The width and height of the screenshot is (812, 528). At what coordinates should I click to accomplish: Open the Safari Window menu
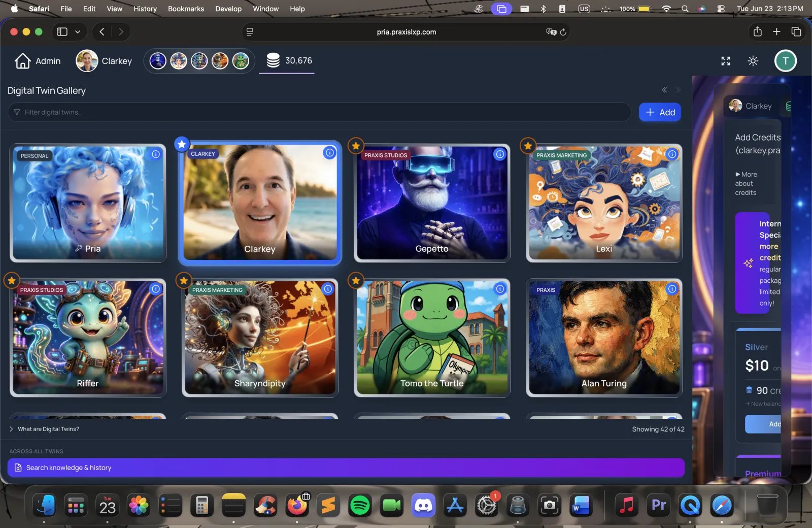click(266, 9)
